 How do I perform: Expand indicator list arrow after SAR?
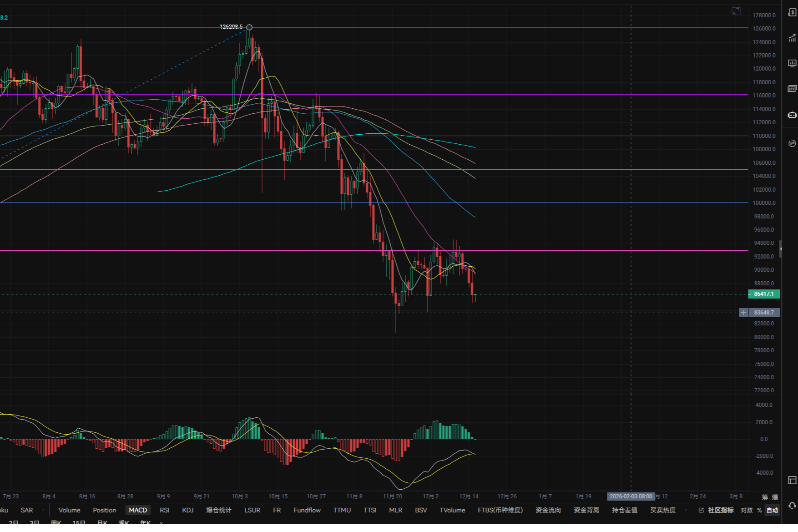(43, 510)
